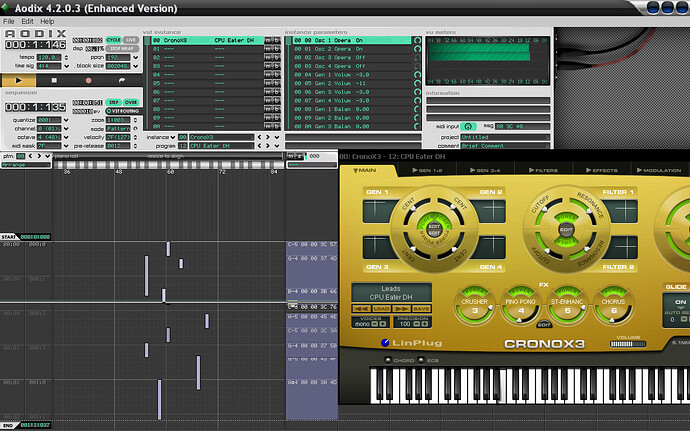Toggle the CYCLE button
Screen dimensions: 690x431
click(114, 39)
